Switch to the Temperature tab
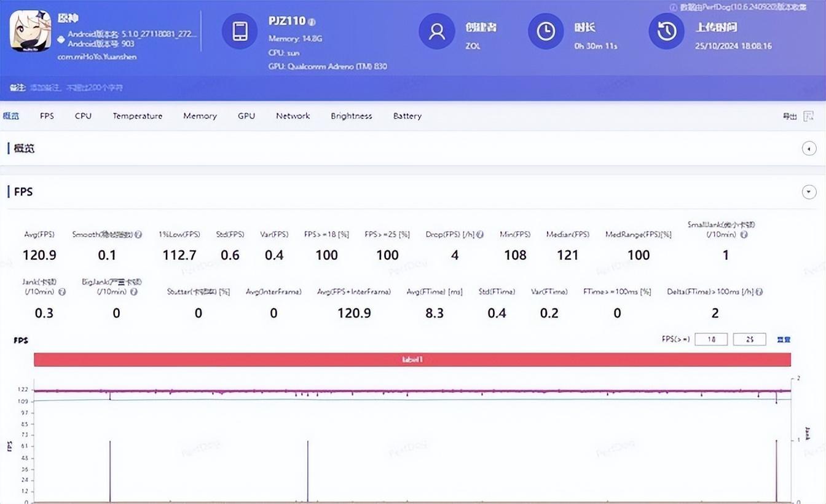The image size is (826, 504). point(137,116)
